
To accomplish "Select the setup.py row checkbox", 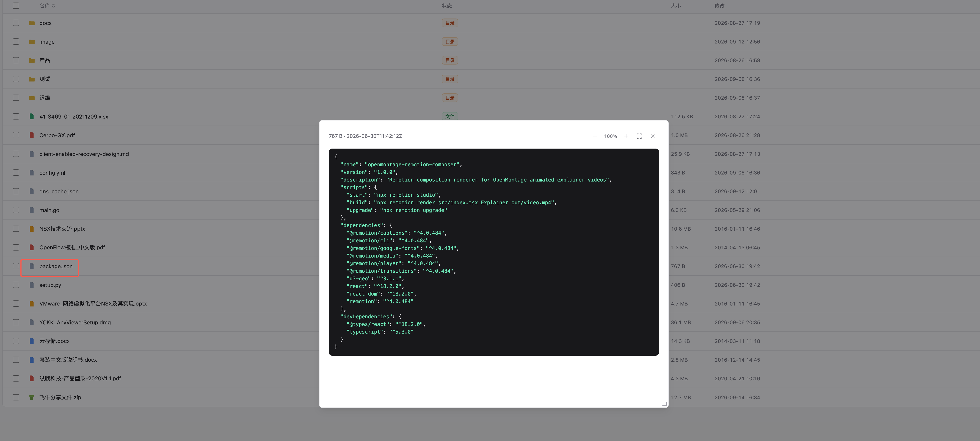I will 16,285.
